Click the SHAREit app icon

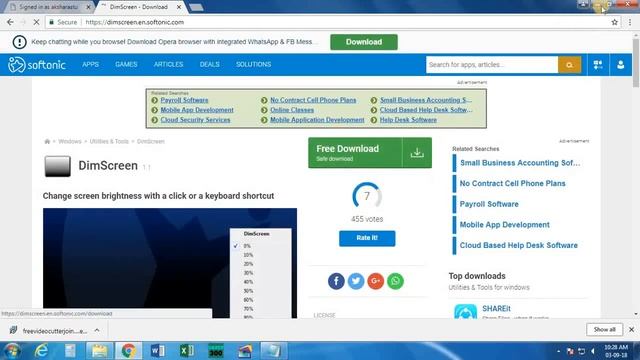[x=465, y=311]
